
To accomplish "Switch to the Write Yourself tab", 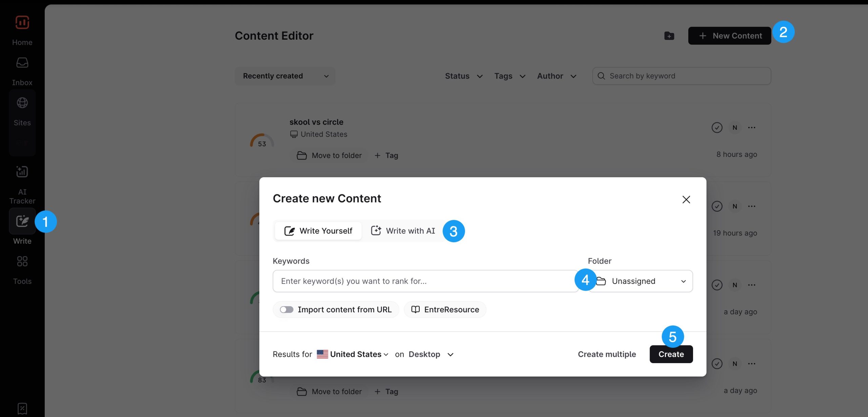I will [318, 231].
